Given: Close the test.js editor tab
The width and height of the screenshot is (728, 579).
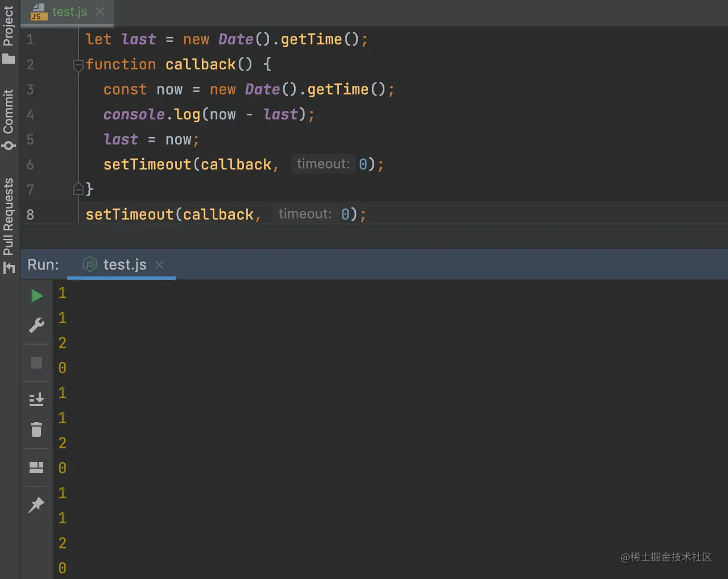Looking at the screenshot, I should (100, 12).
